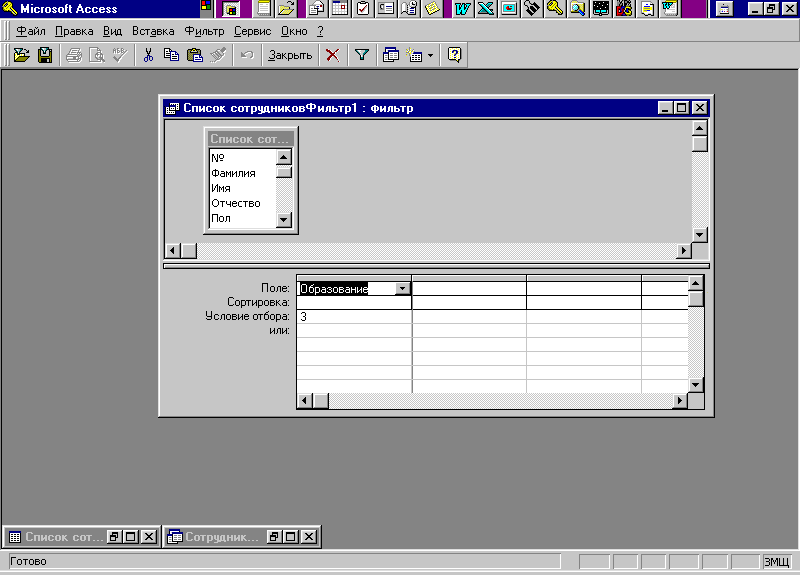Copy selection using toolbar icon
This screenshot has height=575, width=800.
[171, 55]
